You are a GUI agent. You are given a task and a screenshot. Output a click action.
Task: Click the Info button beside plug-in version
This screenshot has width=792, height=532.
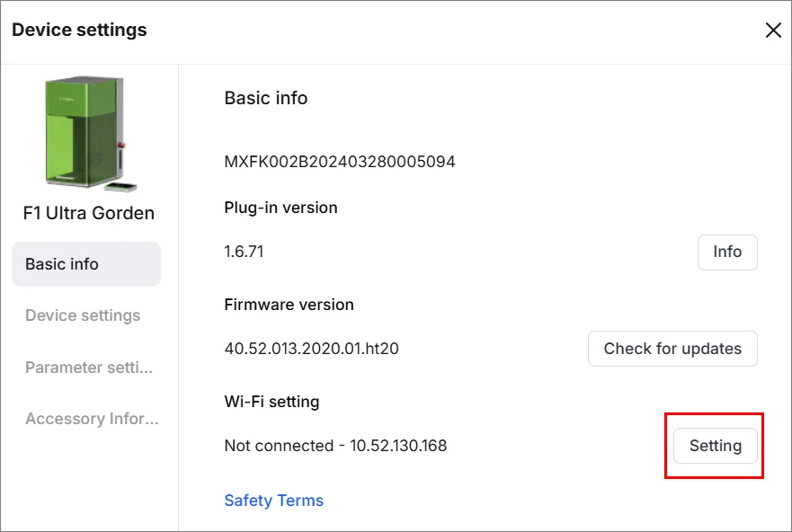(727, 252)
